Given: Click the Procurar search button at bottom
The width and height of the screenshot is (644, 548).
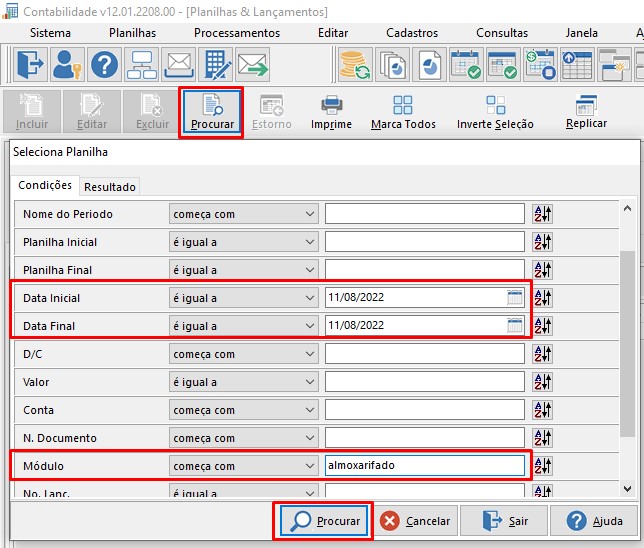Looking at the screenshot, I should pos(324,521).
